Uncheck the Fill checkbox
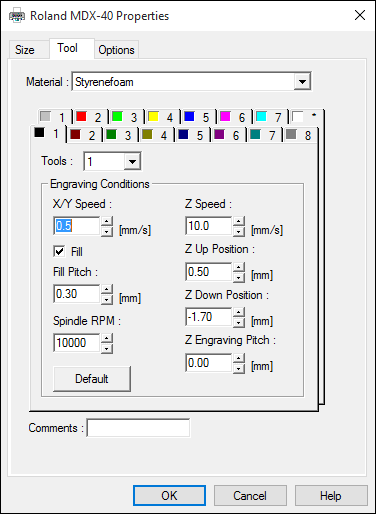 pos(59,251)
